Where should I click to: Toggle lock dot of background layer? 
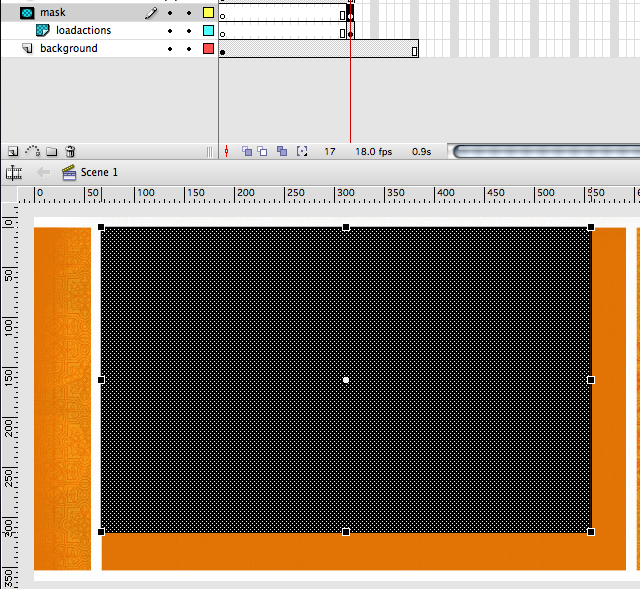coord(189,49)
